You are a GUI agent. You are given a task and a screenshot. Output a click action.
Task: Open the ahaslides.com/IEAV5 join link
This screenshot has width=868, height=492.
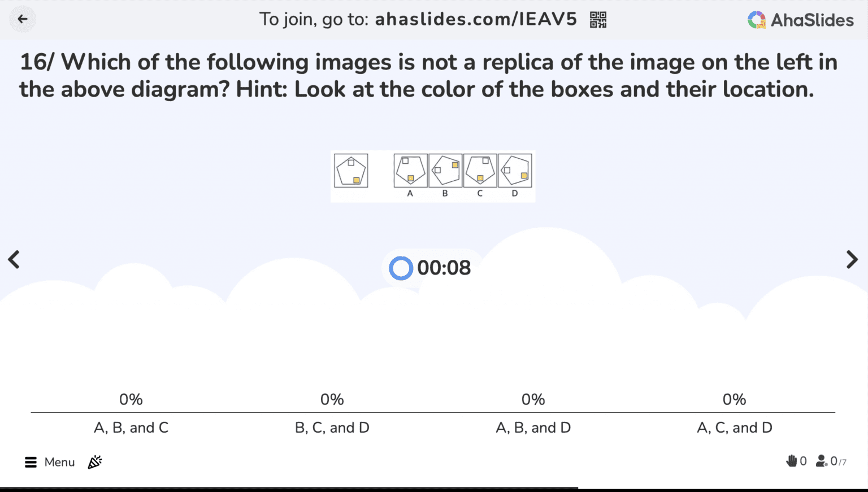point(476,19)
